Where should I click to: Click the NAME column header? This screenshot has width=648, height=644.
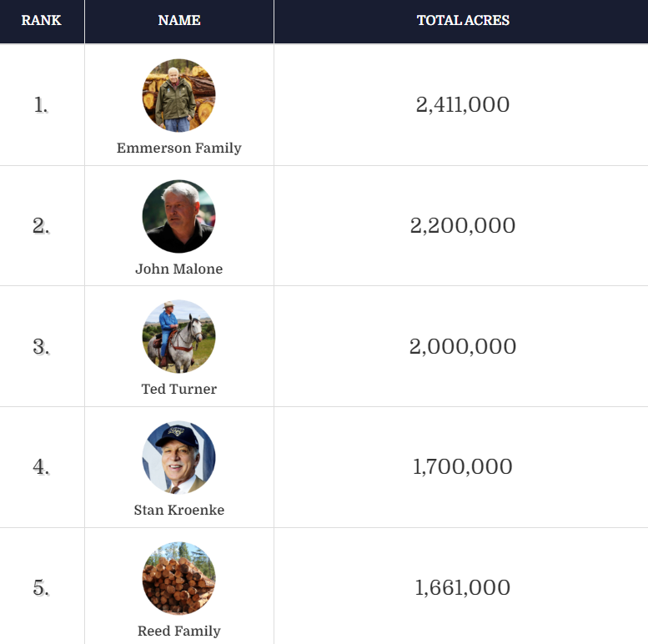(x=179, y=20)
